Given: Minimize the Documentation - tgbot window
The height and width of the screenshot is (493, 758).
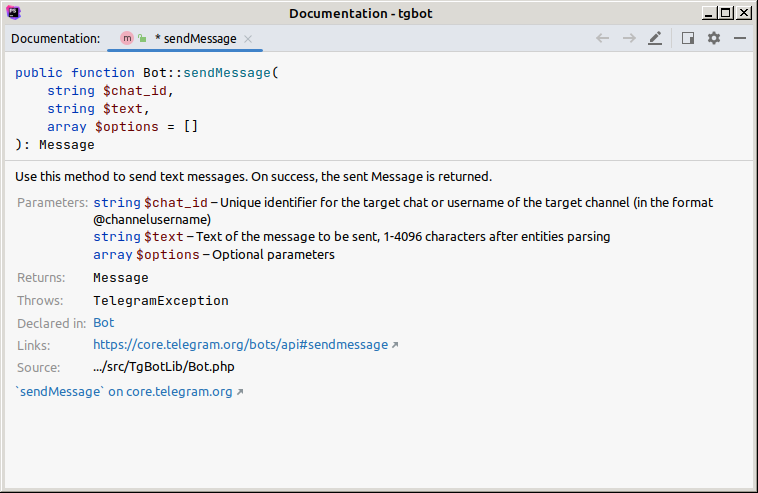Looking at the screenshot, I should click(709, 13).
